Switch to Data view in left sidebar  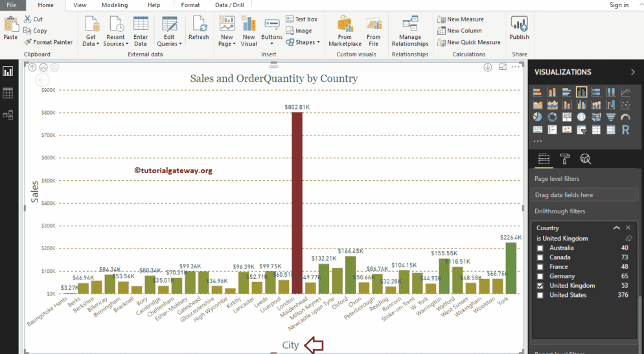point(8,93)
